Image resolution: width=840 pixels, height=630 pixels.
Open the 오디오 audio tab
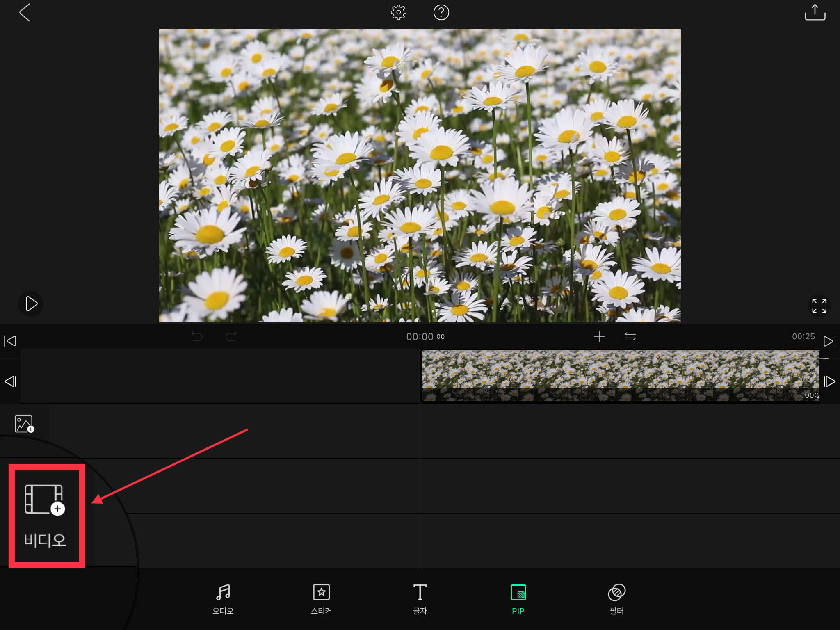223,599
